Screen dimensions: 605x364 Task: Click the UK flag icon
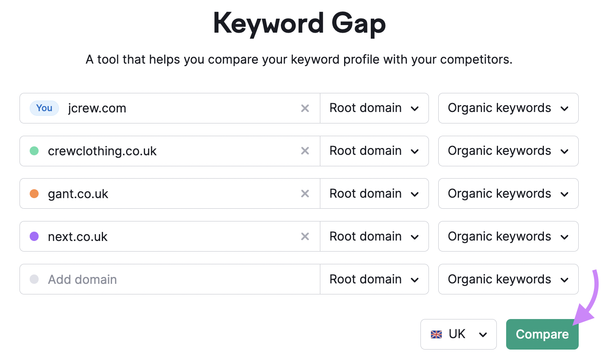tap(436, 334)
